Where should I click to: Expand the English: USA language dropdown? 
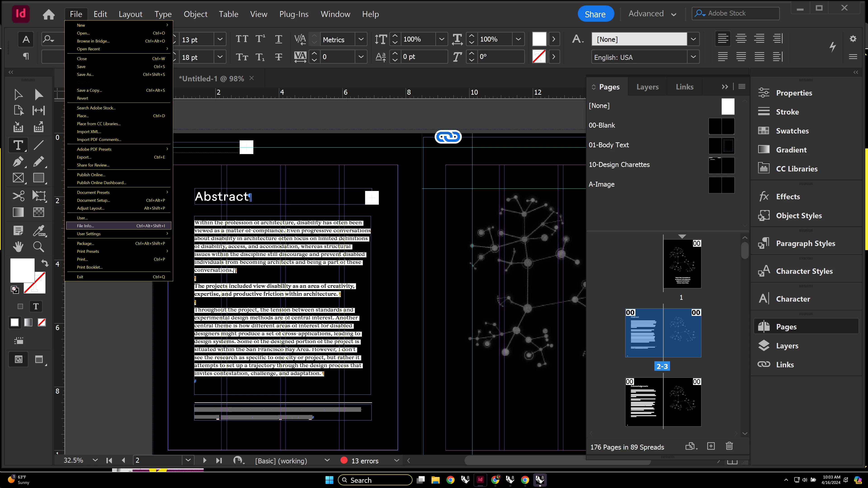pyautogui.click(x=693, y=57)
